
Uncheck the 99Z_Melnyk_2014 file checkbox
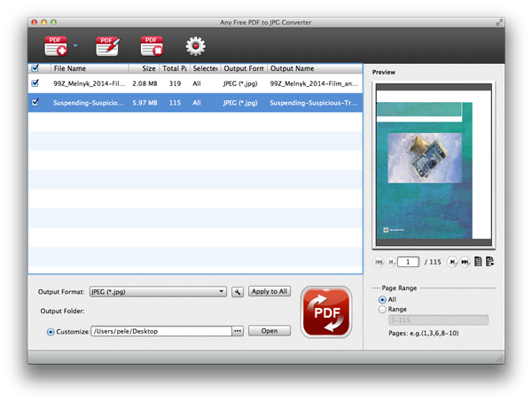point(35,83)
